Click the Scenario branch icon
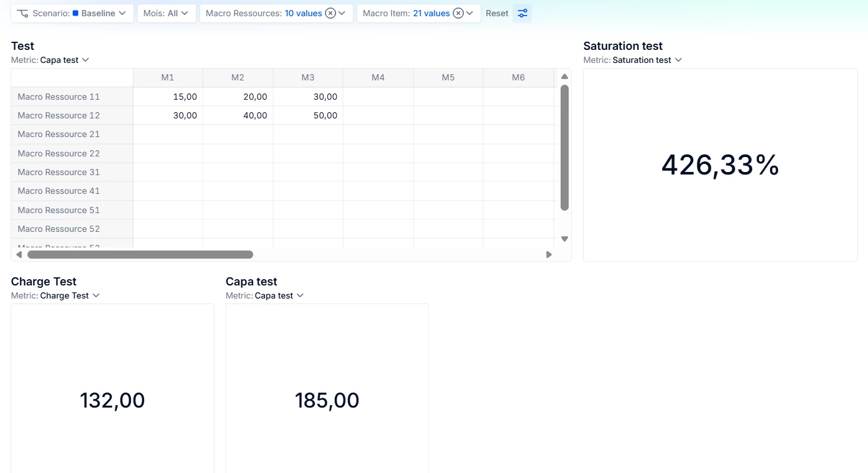 (x=23, y=13)
